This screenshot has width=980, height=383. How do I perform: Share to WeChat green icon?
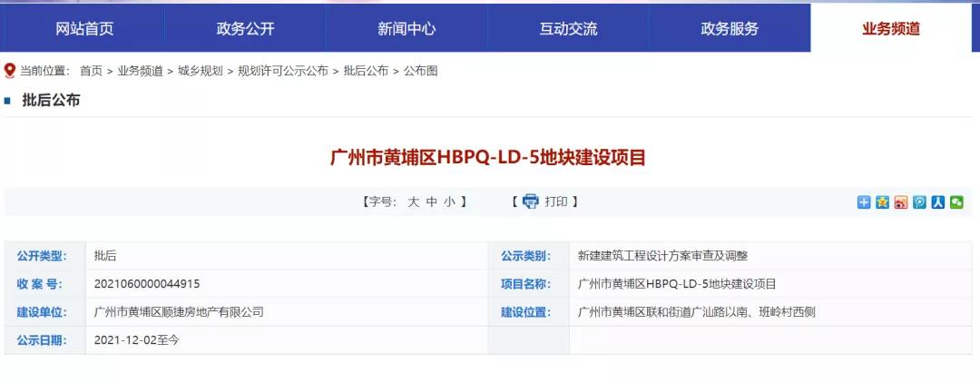(x=956, y=201)
